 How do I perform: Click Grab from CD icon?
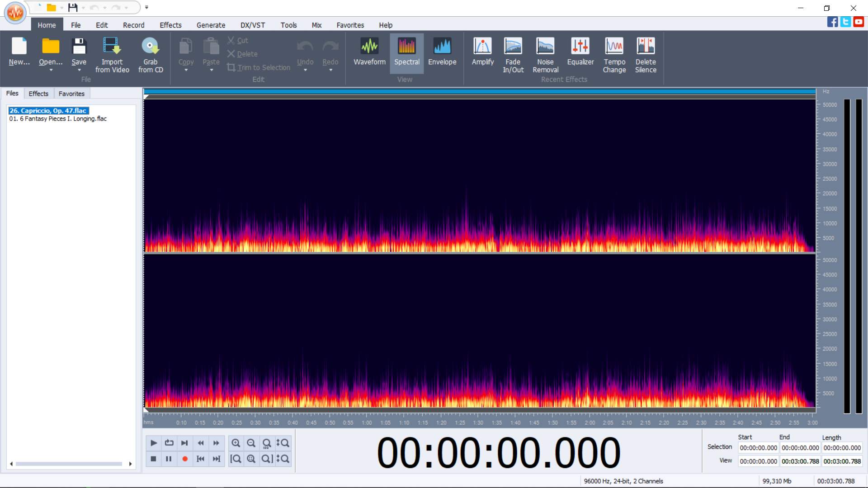(x=150, y=46)
